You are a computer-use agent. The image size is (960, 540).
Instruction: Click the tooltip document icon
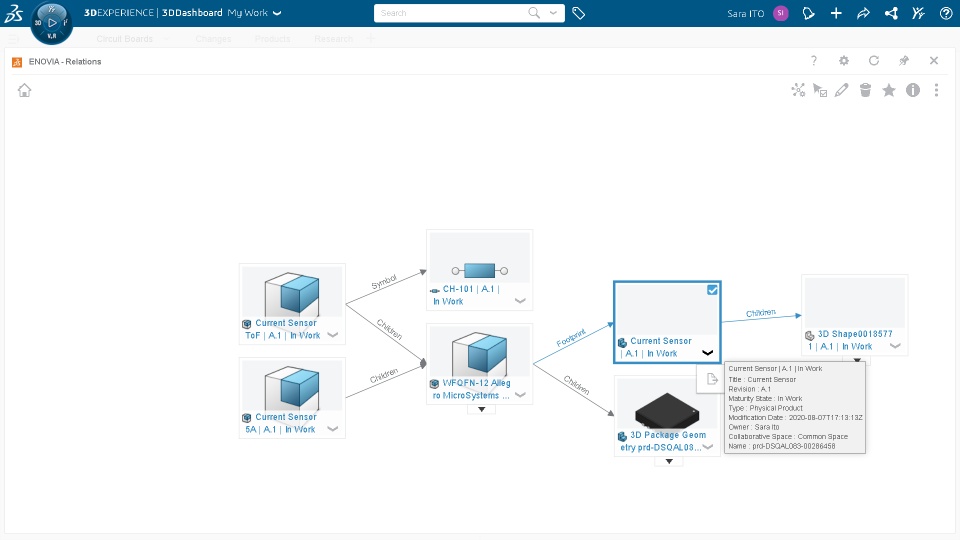pos(711,380)
